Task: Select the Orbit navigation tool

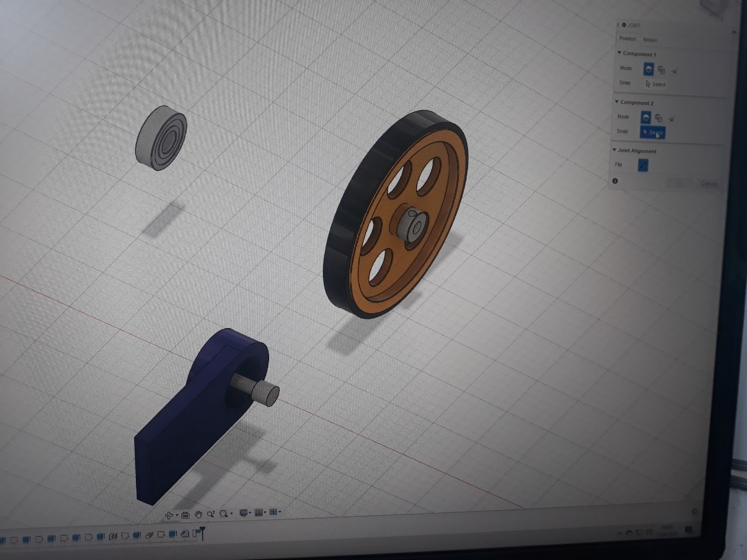Action: pos(169,515)
